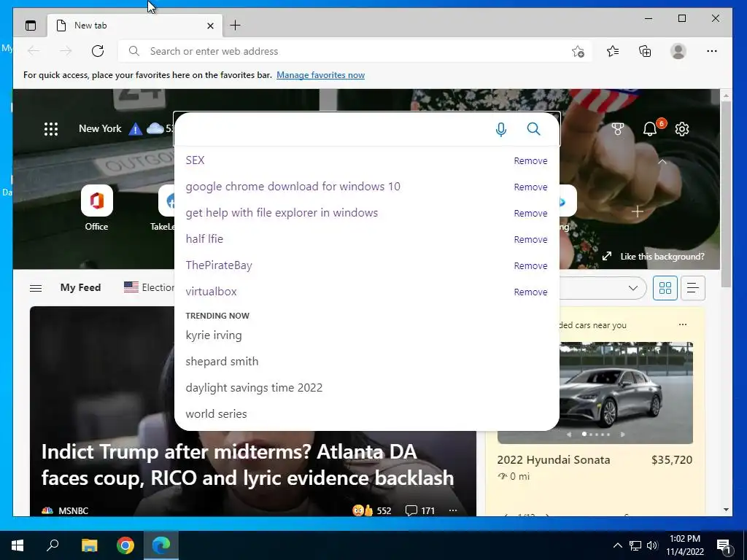Select trending daylight savings time 2022

[254, 388]
